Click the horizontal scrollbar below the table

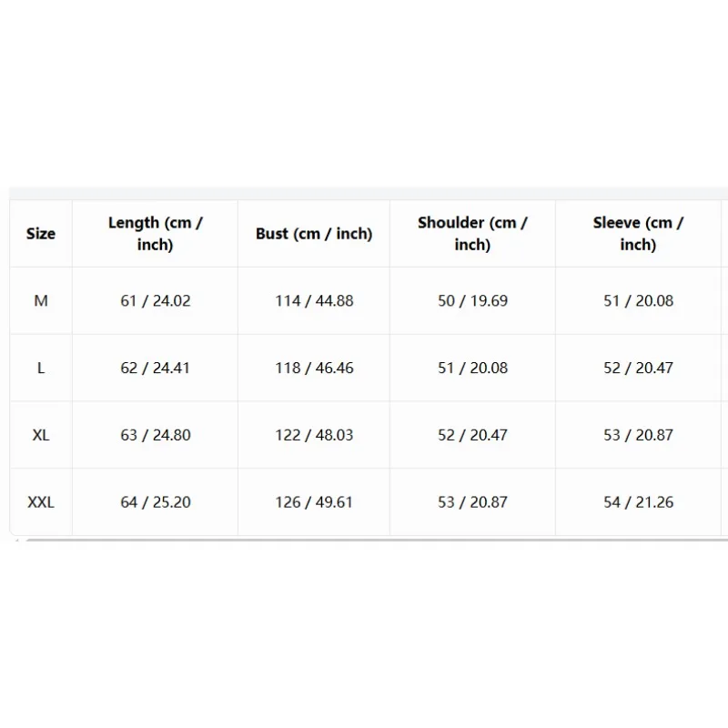(377, 540)
